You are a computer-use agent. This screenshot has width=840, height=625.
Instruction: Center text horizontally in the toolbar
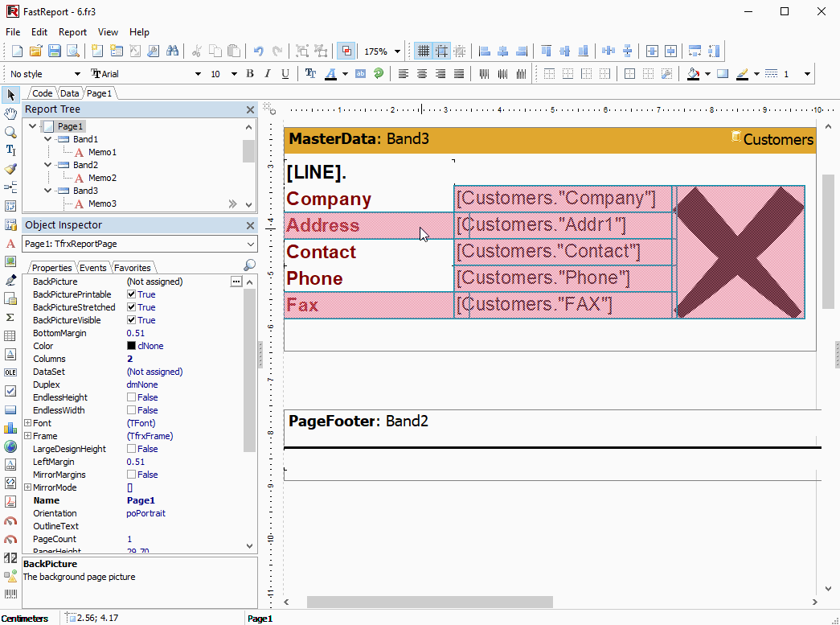[422, 73]
